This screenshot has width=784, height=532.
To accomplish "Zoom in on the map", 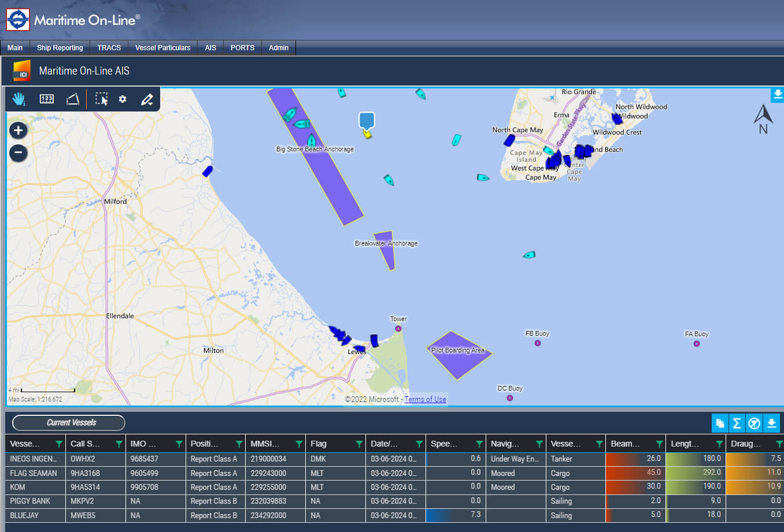I will (x=19, y=131).
